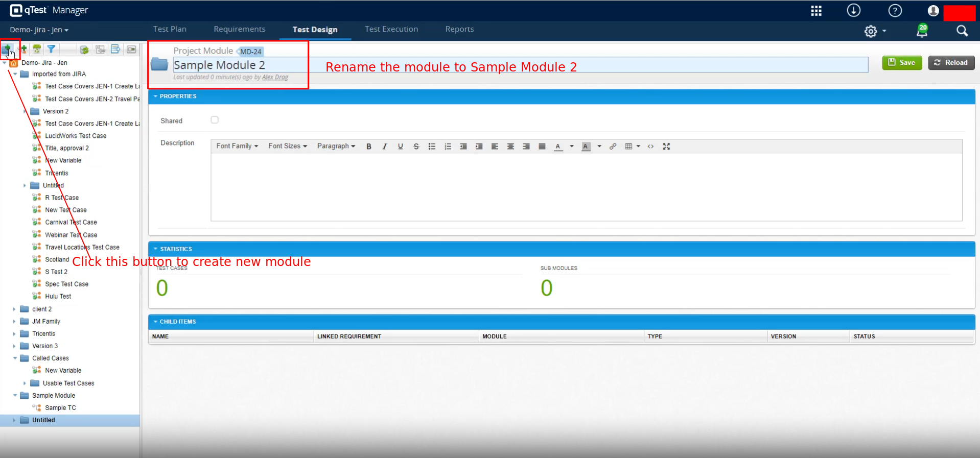980x458 pixels.
Task: Click the recycle bin icon in tree toolbar
Action: [37, 49]
